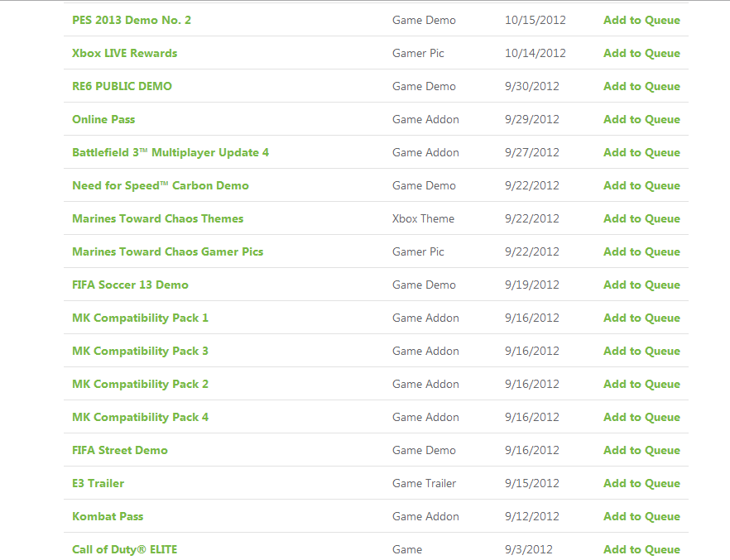Select the 10/15/2012 date cell
Image resolution: width=730 pixels, height=560 pixels.
(535, 20)
